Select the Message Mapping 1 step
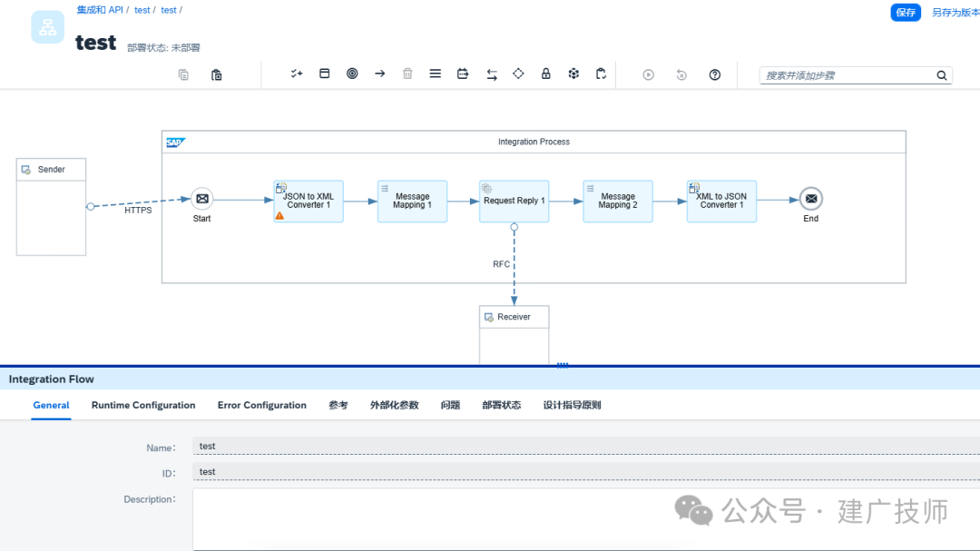 [x=413, y=202]
